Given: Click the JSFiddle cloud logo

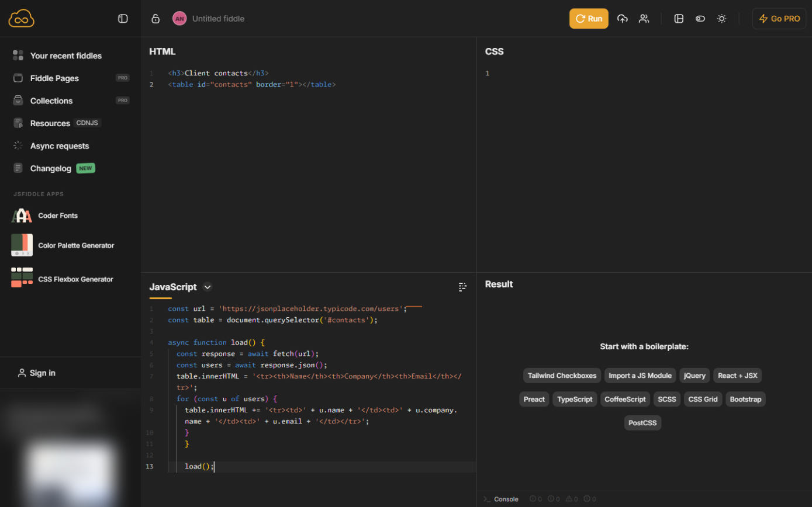Looking at the screenshot, I should click(x=22, y=19).
